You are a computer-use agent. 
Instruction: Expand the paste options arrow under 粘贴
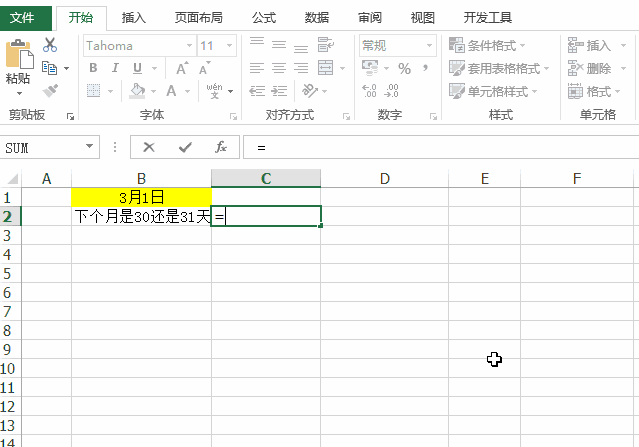pyautogui.click(x=19, y=93)
